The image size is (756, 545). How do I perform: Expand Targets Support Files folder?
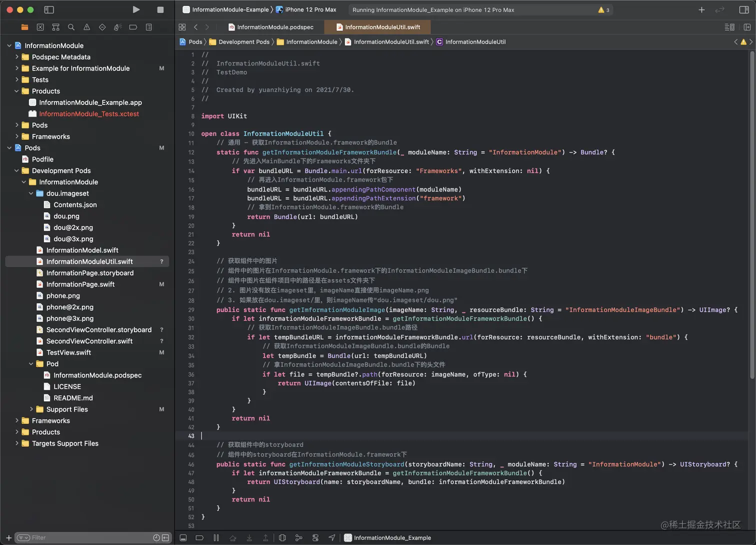pos(16,443)
